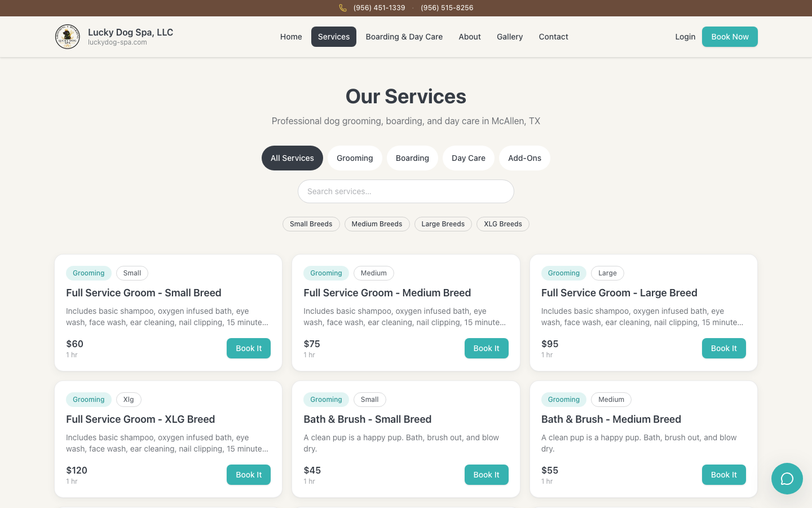812x508 pixels.
Task: Toggle the XLG Breeds filter chip
Action: (503, 224)
